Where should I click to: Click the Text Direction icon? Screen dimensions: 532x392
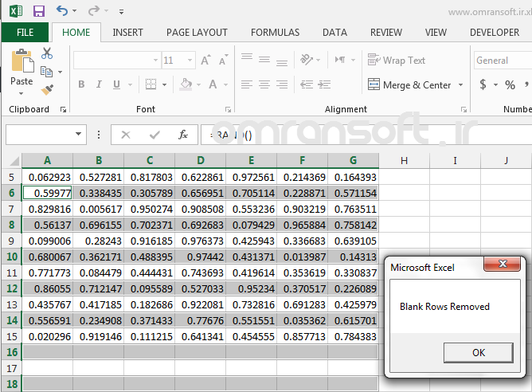[x=340, y=60]
